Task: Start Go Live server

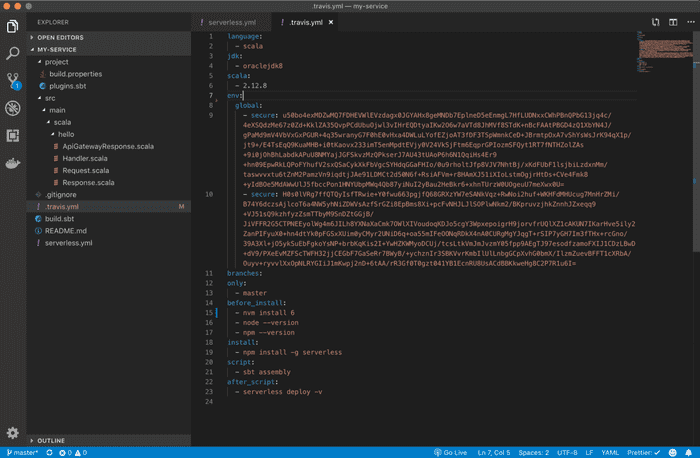Action: (x=450, y=453)
